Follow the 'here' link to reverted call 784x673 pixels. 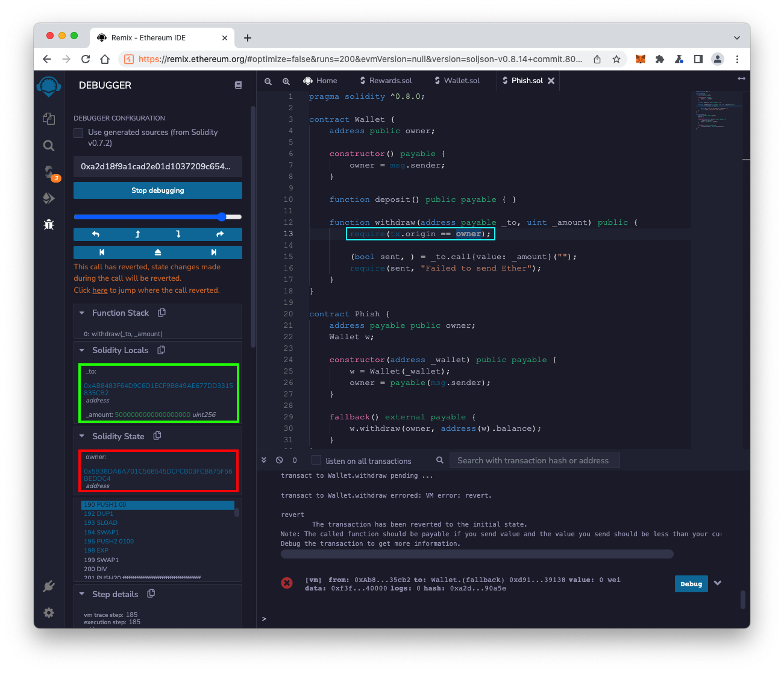[100, 290]
